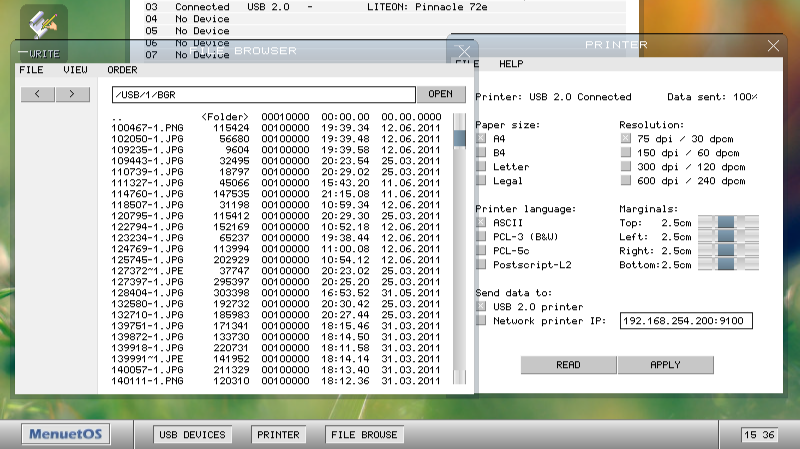
Task: Enable 300 dpi / 120 dpcm resolution
Action: 626,167
